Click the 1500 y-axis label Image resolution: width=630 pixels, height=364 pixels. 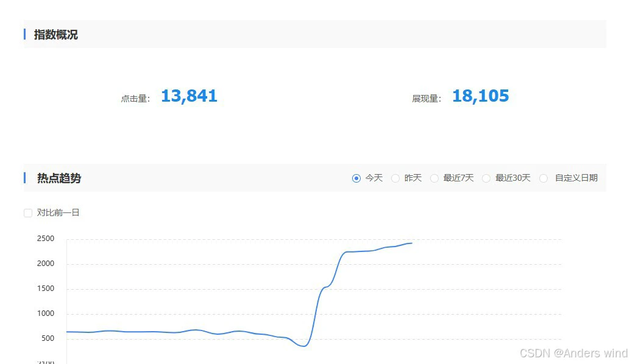[44, 289]
